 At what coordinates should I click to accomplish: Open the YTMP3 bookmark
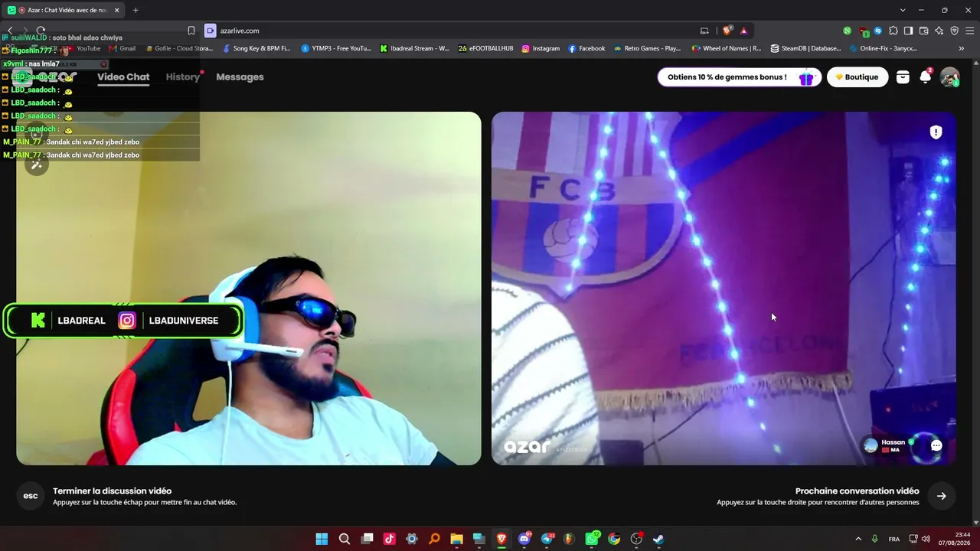(x=336, y=48)
